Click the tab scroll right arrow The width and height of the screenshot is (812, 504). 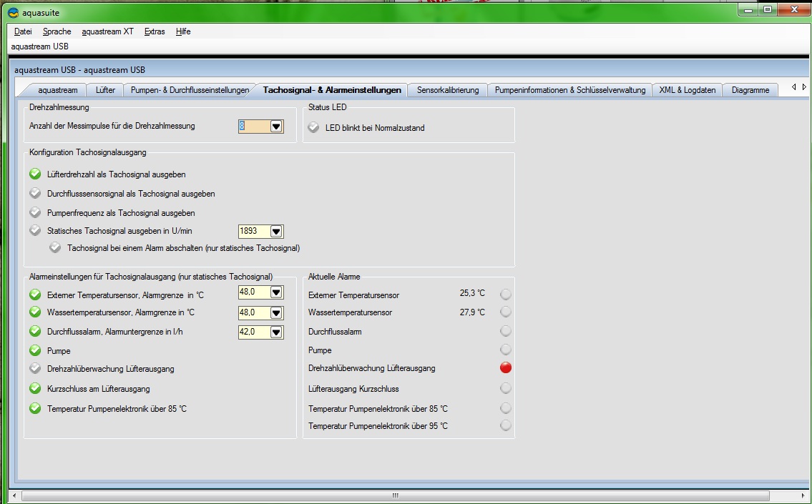click(x=804, y=87)
